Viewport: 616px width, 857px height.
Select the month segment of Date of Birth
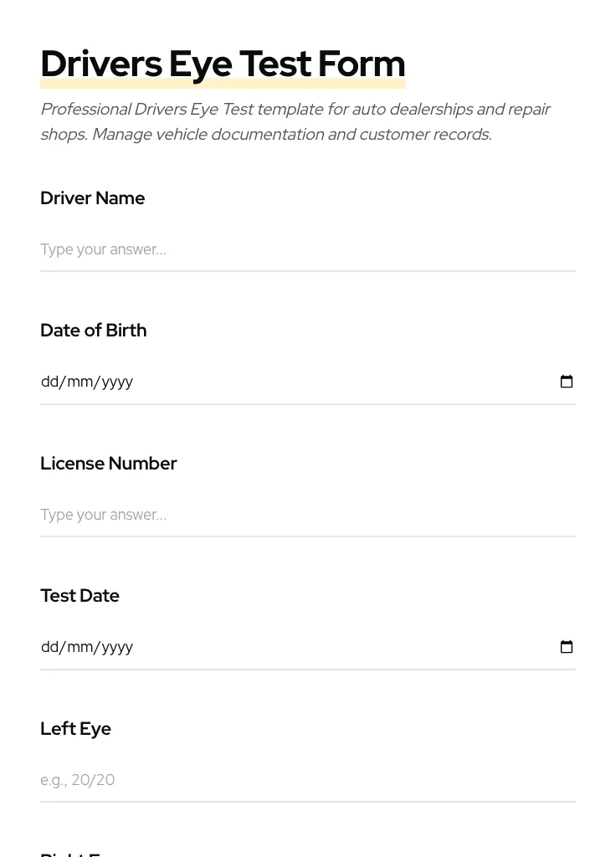[x=80, y=382]
